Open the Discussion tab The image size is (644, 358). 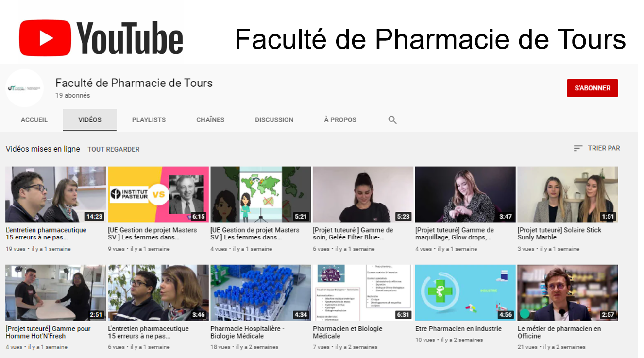pos(274,120)
